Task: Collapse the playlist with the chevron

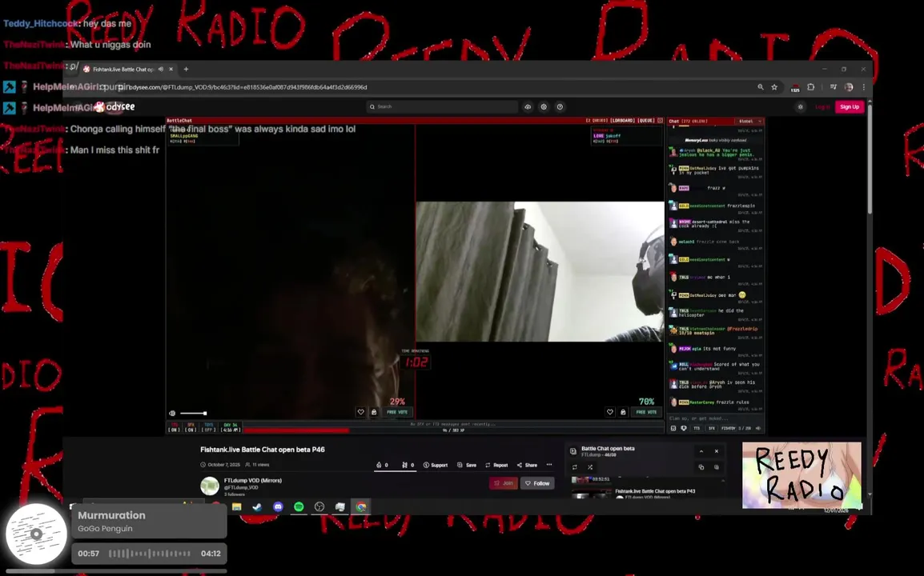Action: pos(701,451)
